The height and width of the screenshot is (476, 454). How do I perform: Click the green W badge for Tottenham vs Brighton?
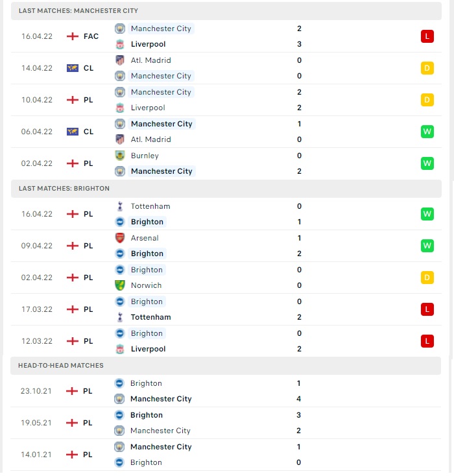tap(427, 214)
